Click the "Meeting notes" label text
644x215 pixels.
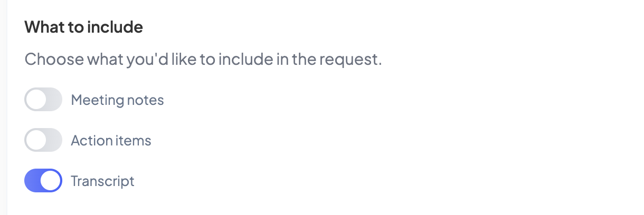click(117, 100)
